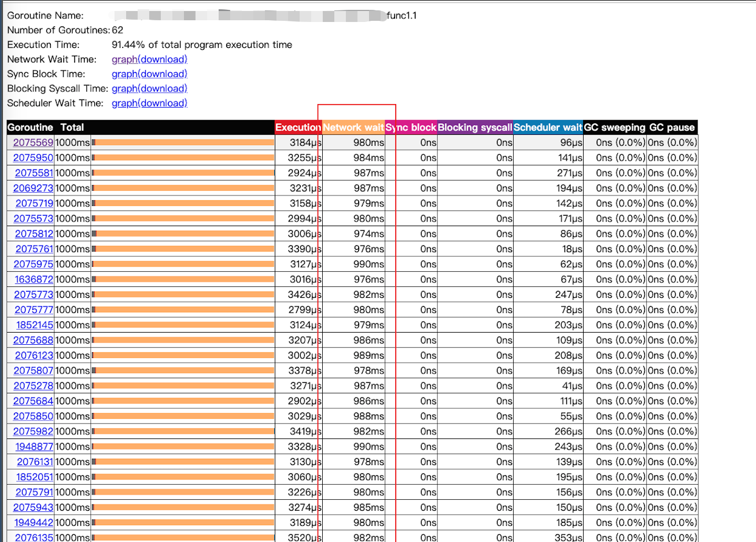Open goroutine 2075569 trace link
The width and height of the screenshot is (756, 542).
(33, 143)
